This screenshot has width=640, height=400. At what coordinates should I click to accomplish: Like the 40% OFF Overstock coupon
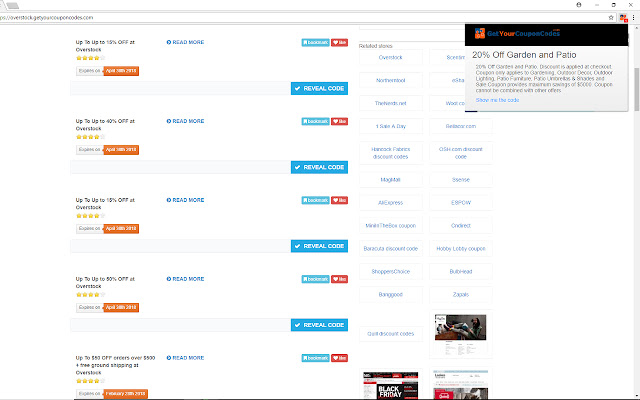[339, 121]
